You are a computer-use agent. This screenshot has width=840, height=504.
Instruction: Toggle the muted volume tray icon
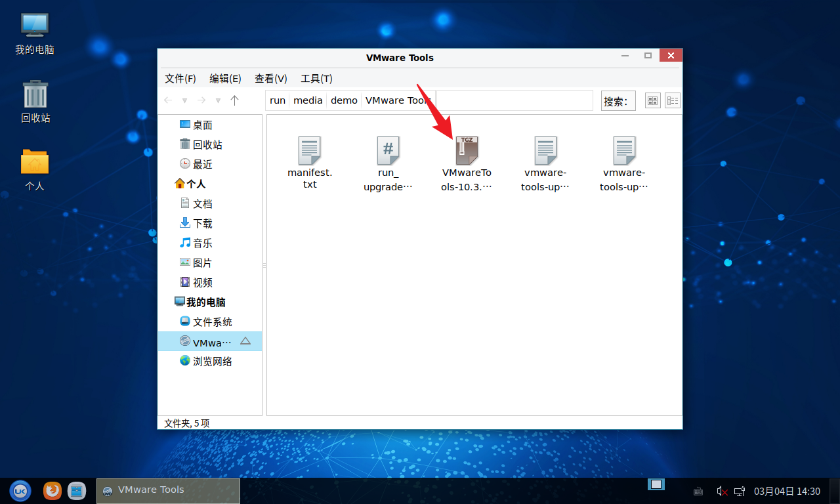coord(722,491)
